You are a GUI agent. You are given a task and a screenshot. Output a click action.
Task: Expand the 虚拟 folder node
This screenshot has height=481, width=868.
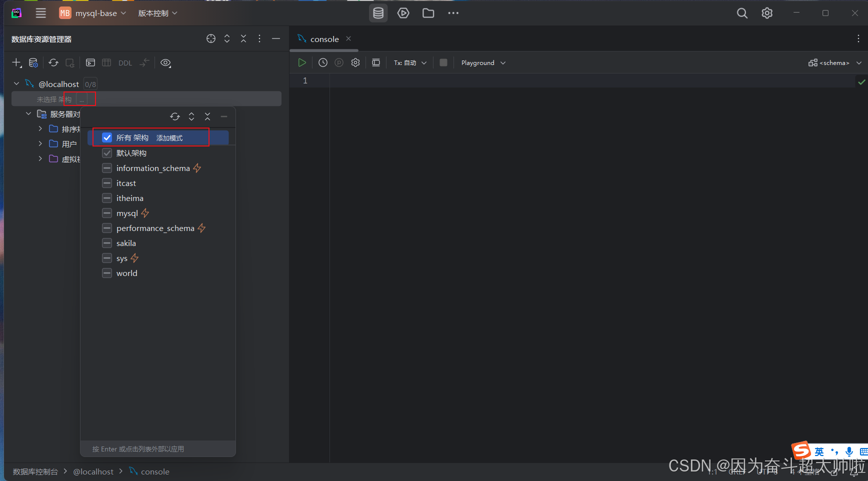click(x=40, y=159)
